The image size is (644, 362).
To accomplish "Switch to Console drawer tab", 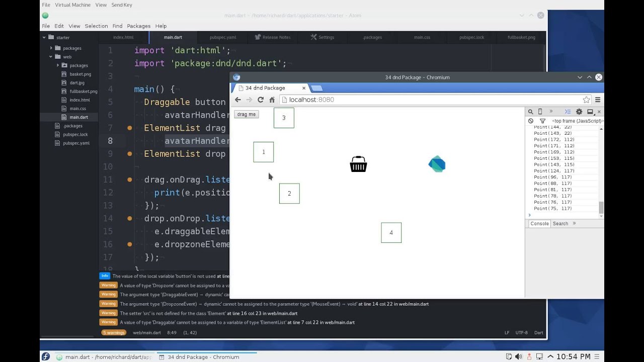I will pos(539,224).
